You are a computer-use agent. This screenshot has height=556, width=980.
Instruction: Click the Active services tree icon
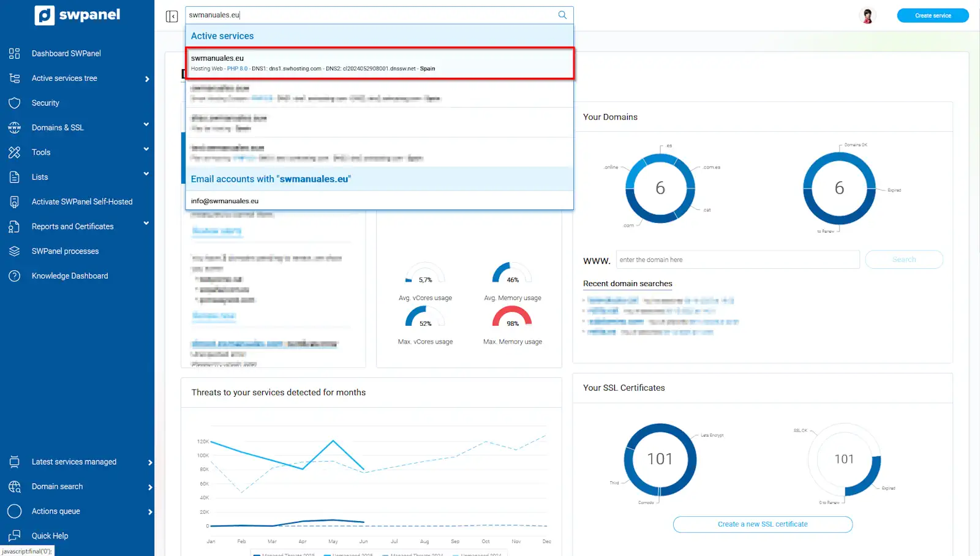tap(15, 78)
